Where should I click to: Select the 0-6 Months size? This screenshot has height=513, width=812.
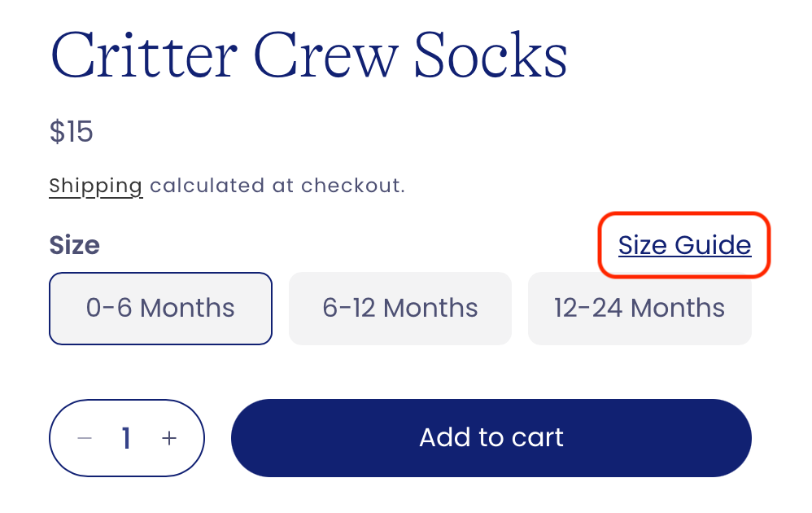[160, 309]
